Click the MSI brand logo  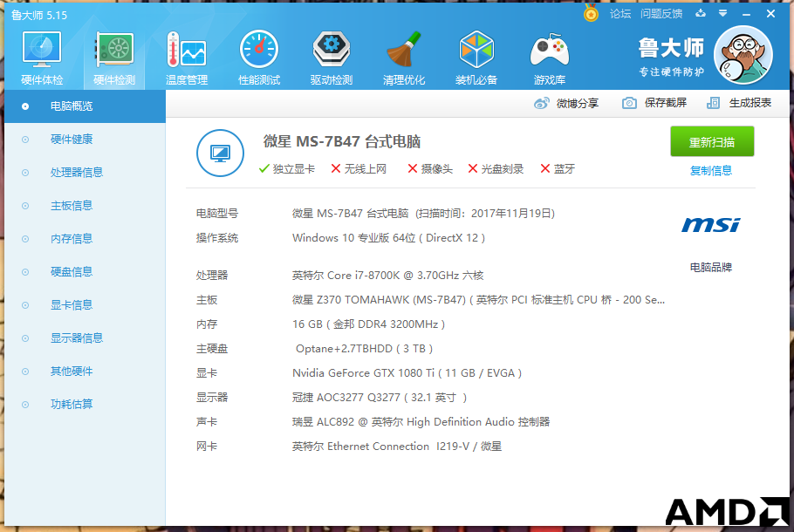(x=711, y=225)
